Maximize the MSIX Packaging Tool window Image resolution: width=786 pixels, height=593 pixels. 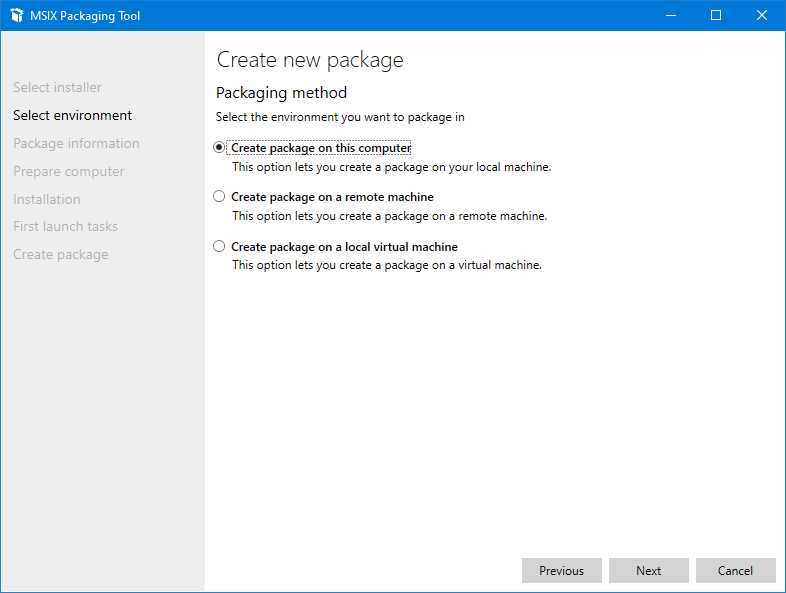(716, 16)
